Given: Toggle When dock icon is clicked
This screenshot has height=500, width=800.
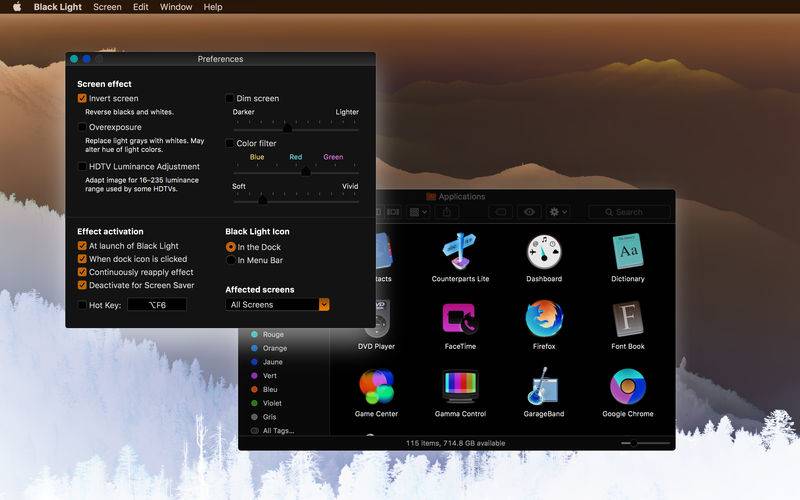Looking at the screenshot, I should click(82, 259).
